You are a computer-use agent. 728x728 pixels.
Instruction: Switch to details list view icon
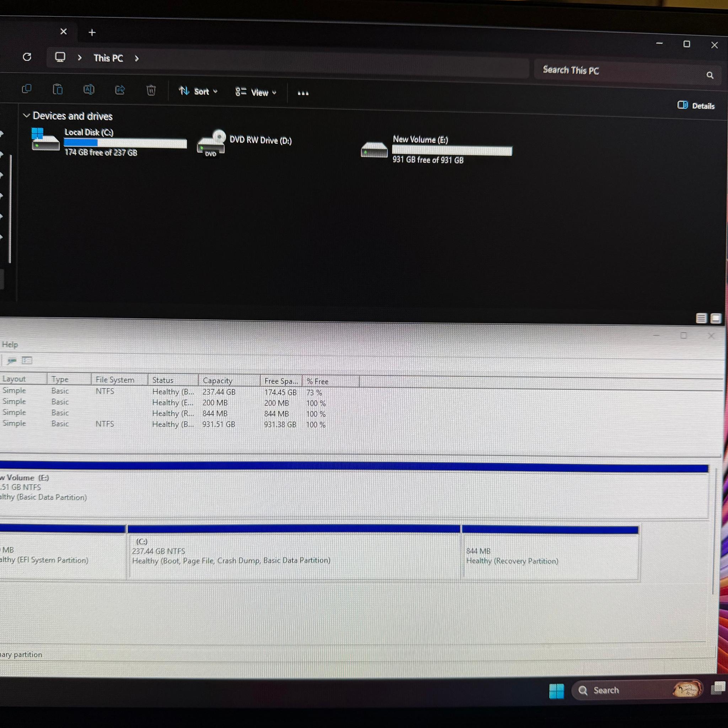click(701, 318)
